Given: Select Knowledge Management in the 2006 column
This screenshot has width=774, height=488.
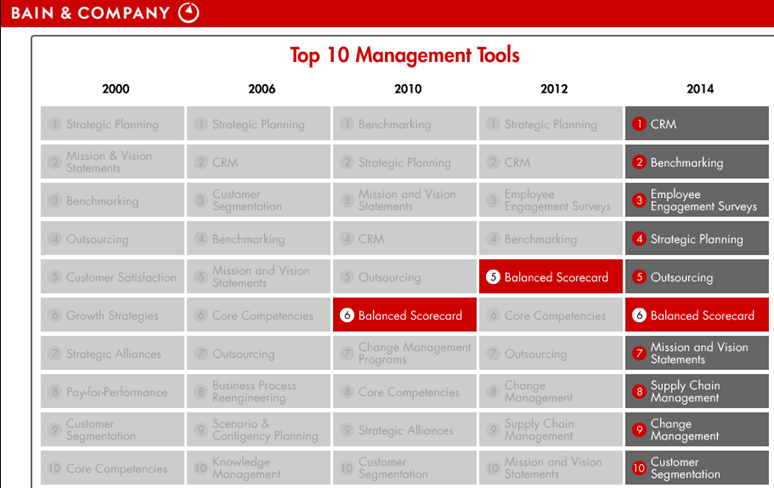Looking at the screenshot, I should pyautogui.click(x=259, y=468).
